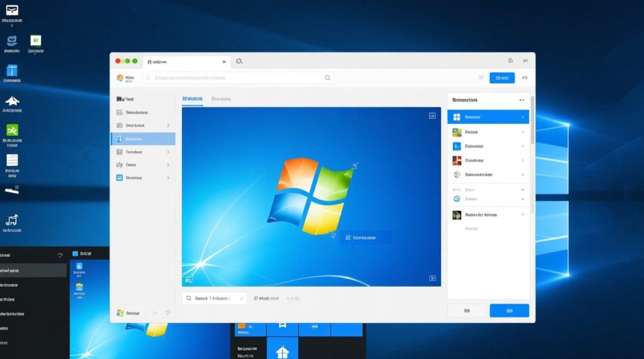Screen dimensions: 644x359
Task: Select the colorful Windows tiles icon in the right panel
Action: coord(457,132)
